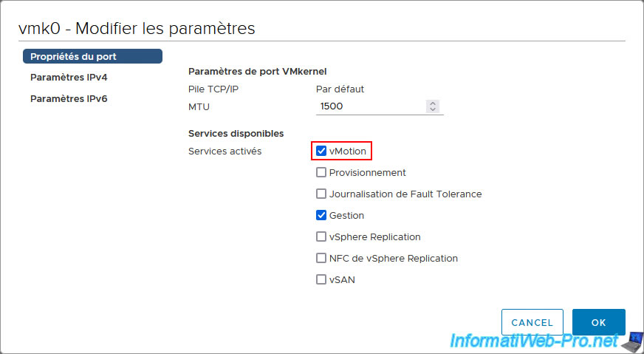Enable the Provisionnement checkbox
Image resolution: width=644 pixels, height=354 pixels.
(x=321, y=173)
